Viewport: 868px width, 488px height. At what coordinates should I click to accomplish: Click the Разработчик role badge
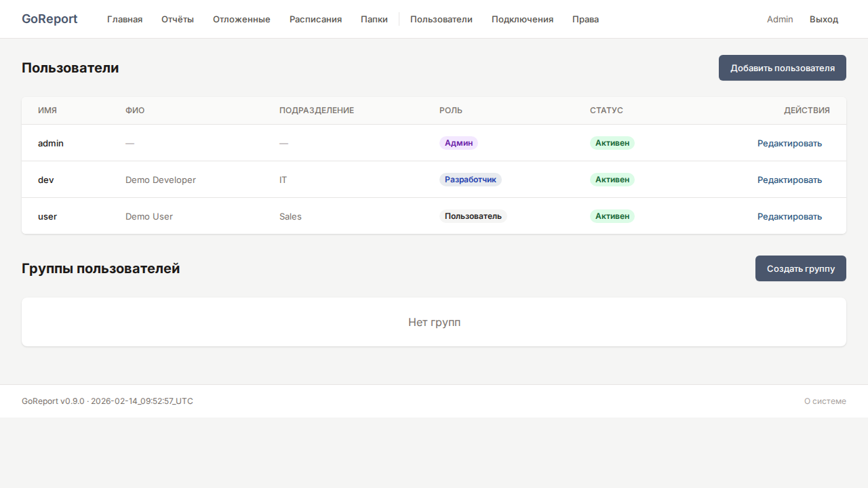point(471,180)
